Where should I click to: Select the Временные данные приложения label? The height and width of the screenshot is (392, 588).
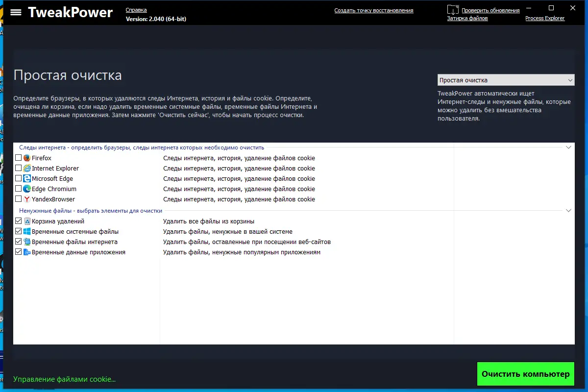click(x=78, y=252)
